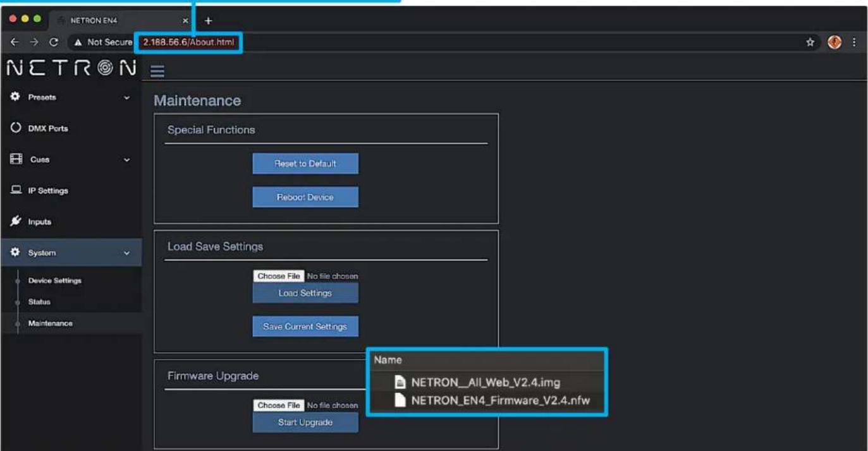Reload the page with the refresh icon

[x=54, y=42]
